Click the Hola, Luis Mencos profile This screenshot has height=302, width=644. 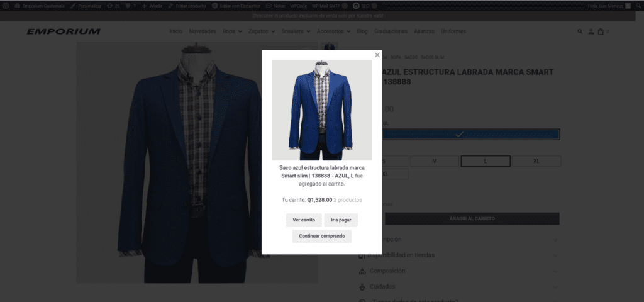[609, 6]
